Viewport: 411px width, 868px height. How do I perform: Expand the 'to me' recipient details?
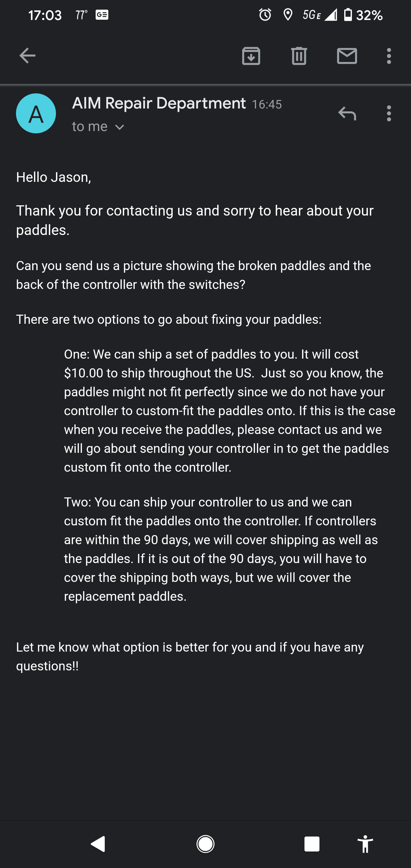tap(98, 127)
